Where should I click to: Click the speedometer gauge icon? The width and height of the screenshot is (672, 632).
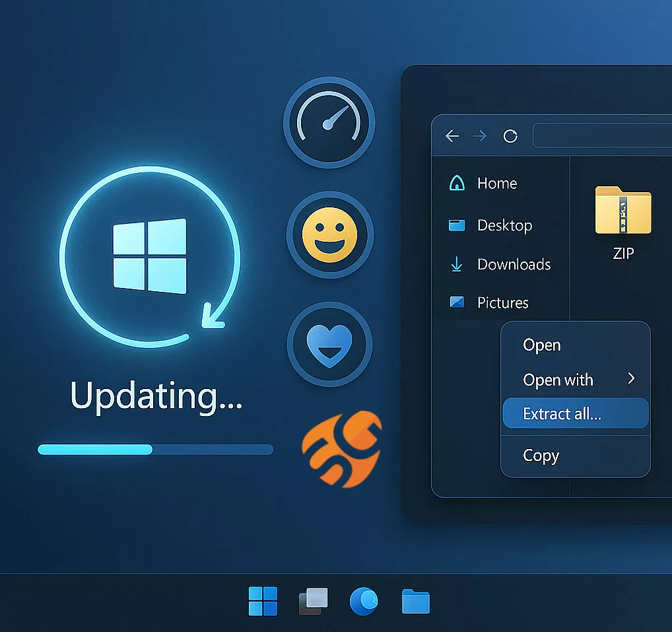[x=328, y=122]
